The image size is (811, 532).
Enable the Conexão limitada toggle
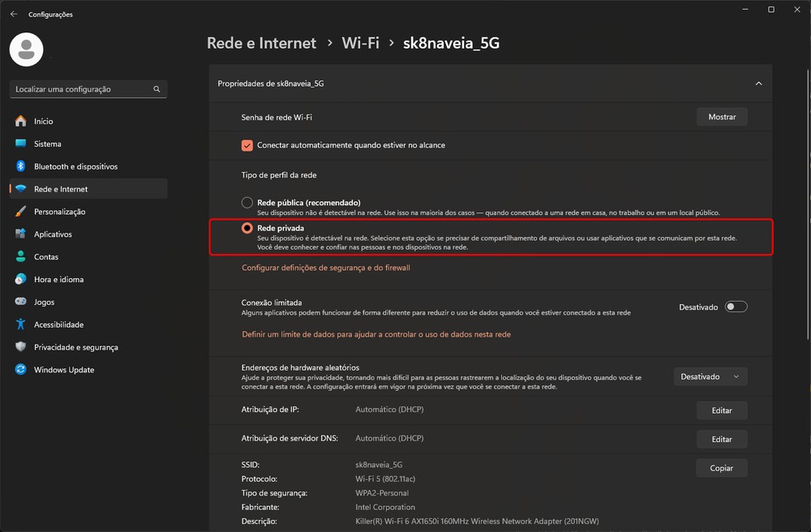736,307
